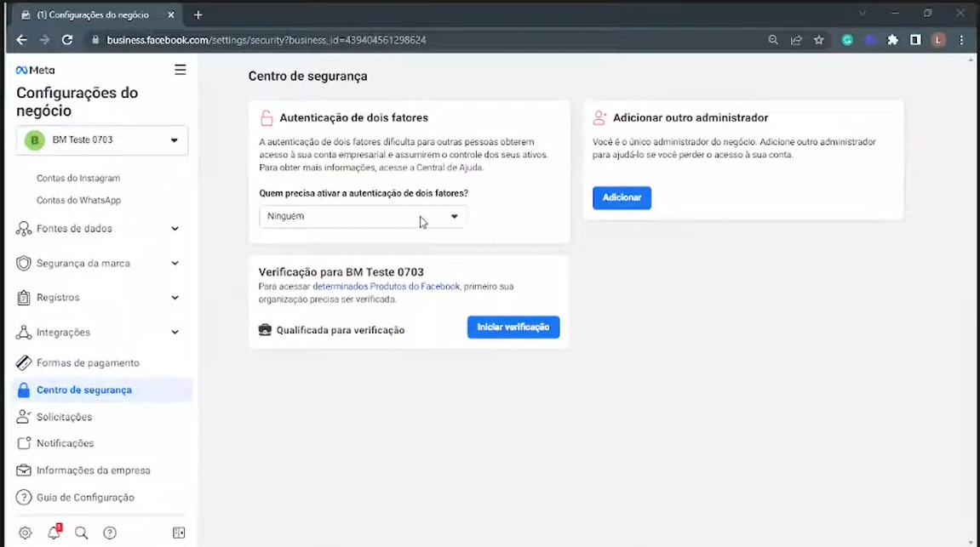Click the Registros clipboard icon
This screenshot has height=547, width=980.
click(x=24, y=298)
